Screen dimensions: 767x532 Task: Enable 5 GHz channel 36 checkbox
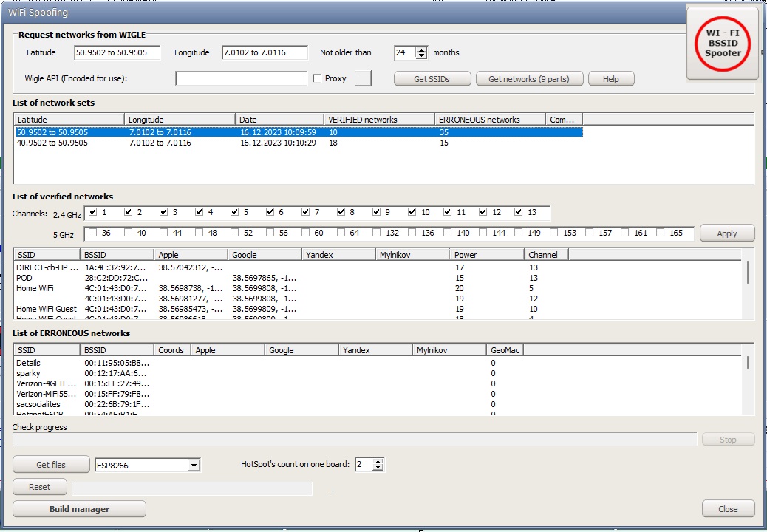click(92, 233)
